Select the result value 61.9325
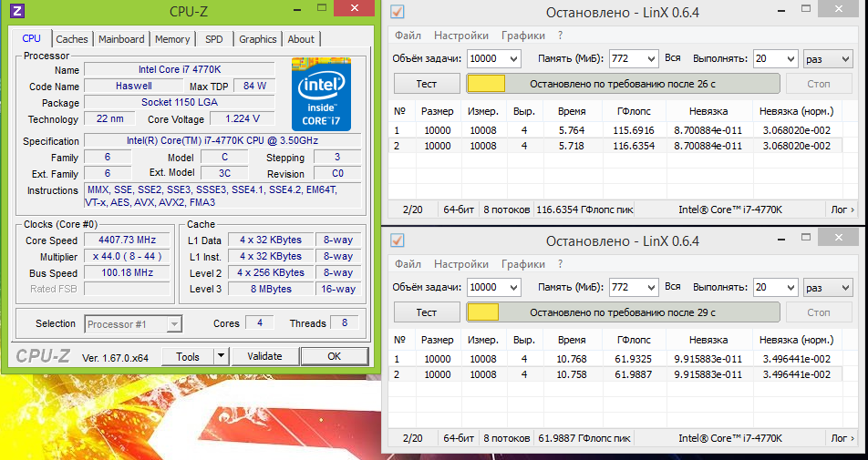Image resolution: width=868 pixels, height=460 pixels. click(x=634, y=360)
